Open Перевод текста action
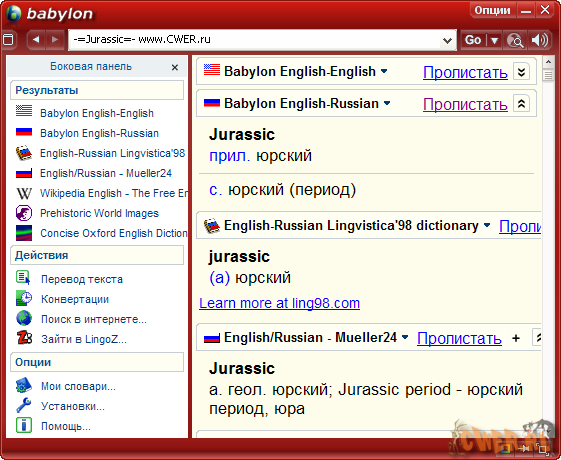The height and width of the screenshot is (460, 561). tap(82, 279)
